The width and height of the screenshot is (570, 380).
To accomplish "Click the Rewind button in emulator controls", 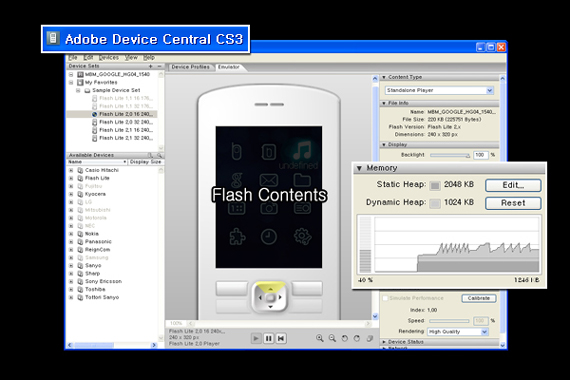I will click(281, 339).
